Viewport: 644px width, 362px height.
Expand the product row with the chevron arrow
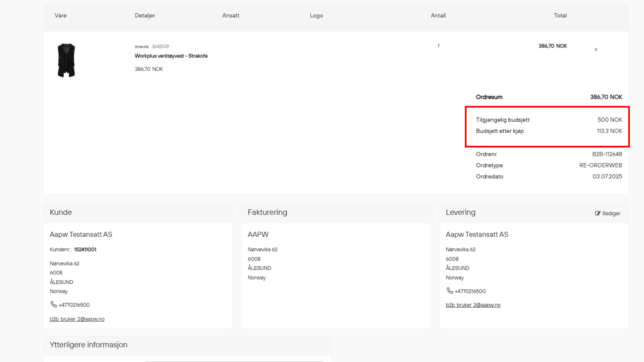pyautogui.click(x=596, y=50)
